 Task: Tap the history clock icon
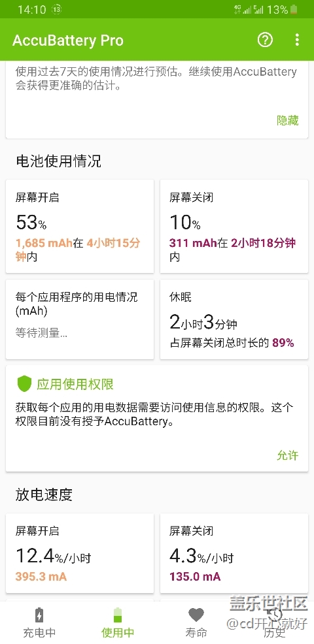[275, 615]
